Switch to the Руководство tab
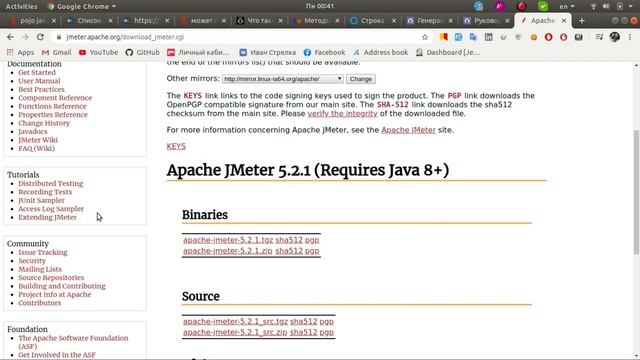 485,20
